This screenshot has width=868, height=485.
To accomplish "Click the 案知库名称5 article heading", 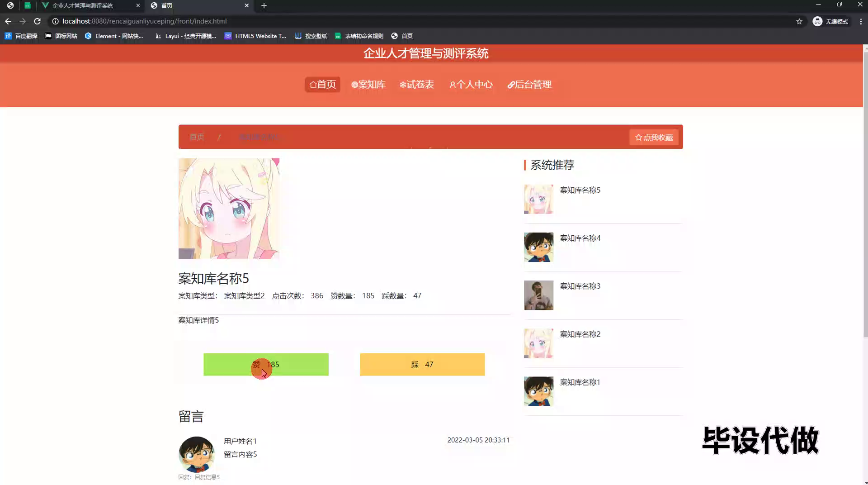I will click(x=213, y=278).
